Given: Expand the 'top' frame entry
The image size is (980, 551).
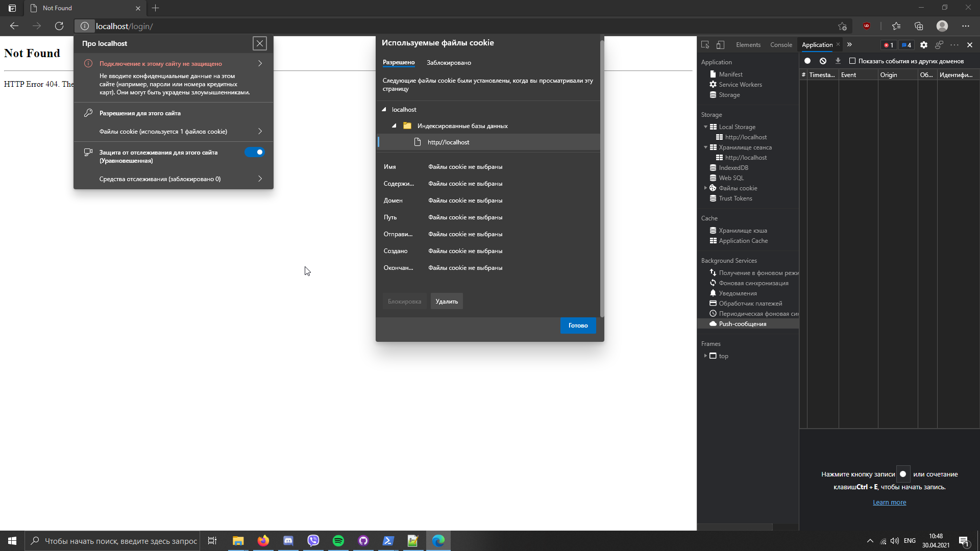Looking at the screenshot, I should pyautogui.click(x=706, y=356).
